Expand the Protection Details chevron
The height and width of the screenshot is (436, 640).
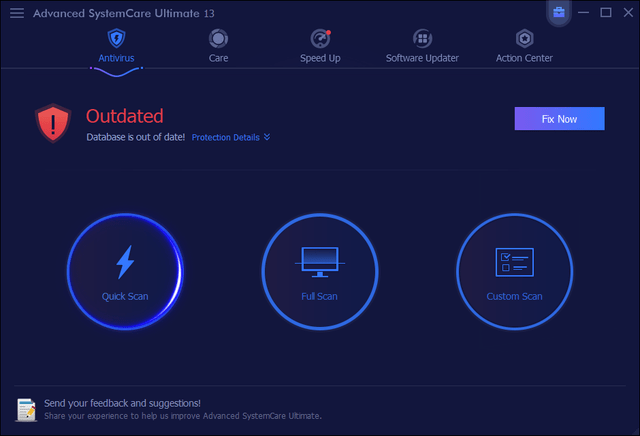tap(267, 137)
